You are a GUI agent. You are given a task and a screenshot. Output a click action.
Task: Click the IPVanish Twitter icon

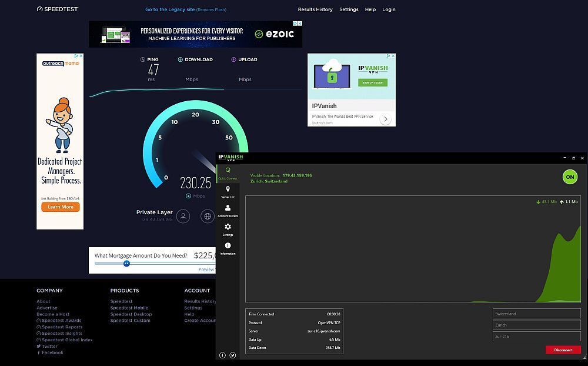click(233, 355)
